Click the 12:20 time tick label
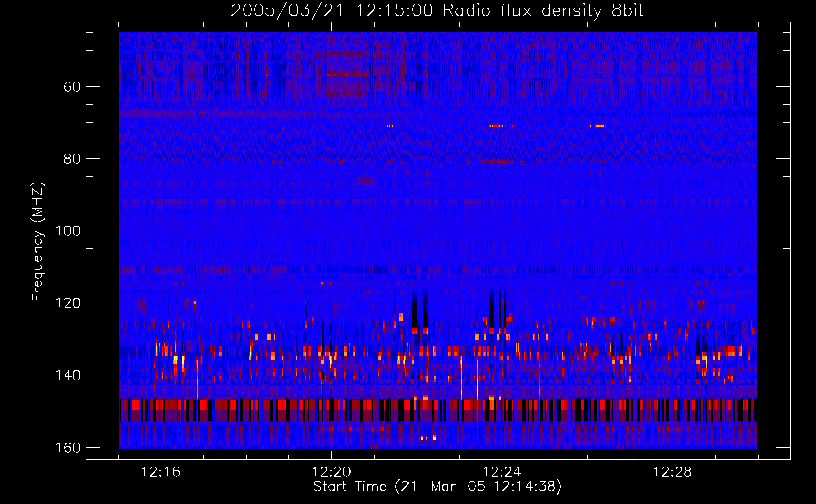816x504 pixels. coord(331,472)
